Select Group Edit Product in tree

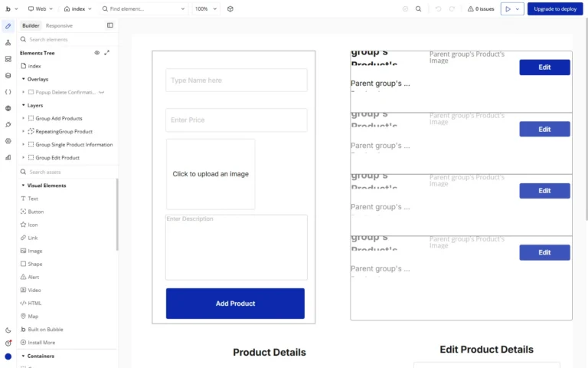coord(57,158)
